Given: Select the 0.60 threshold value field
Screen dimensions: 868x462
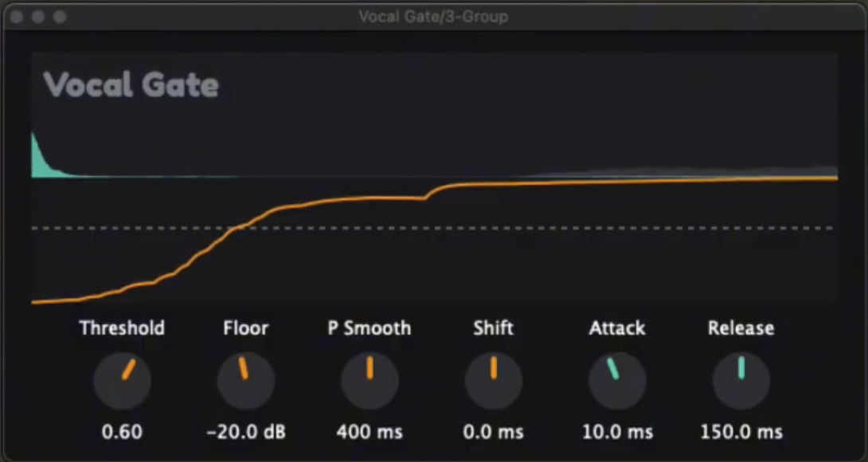Looking at the screenshot, I should tap(122, 433).
